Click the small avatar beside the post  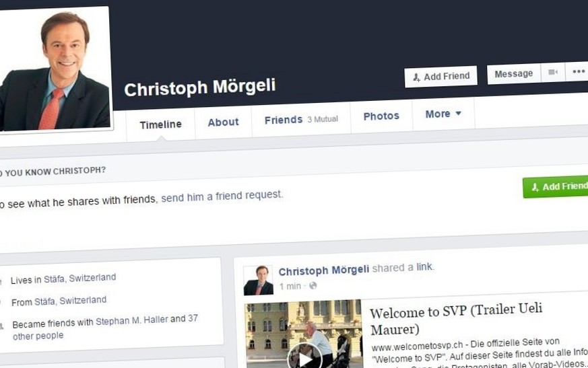click(258, 281)
